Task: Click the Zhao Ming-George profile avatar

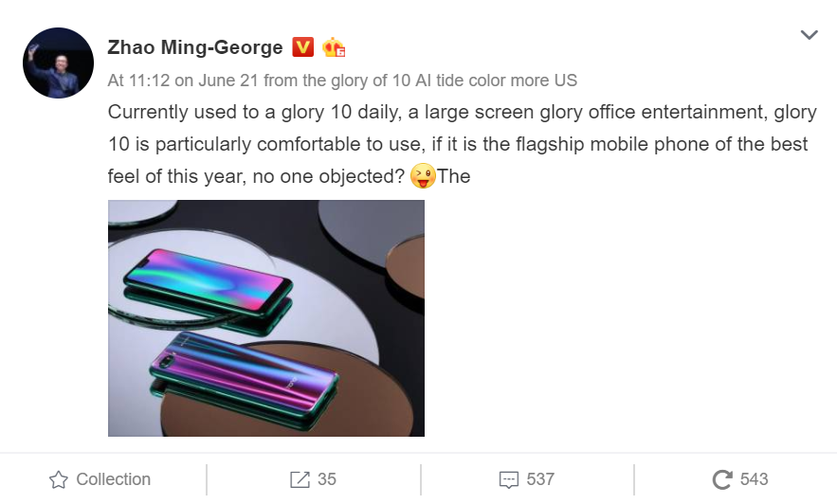Action: pyautogui.click(x=58, y=63)
